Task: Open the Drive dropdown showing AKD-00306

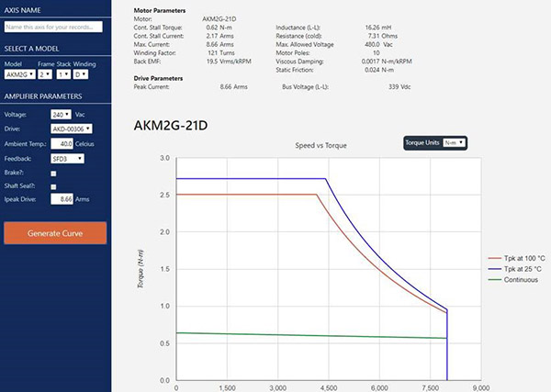Action: click(72, 129)
